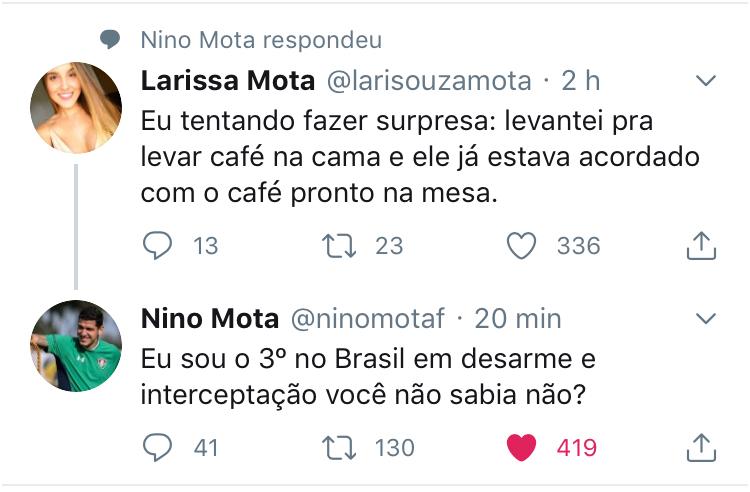Unlike Nino Mota's tweet with 419 likes

521,448
